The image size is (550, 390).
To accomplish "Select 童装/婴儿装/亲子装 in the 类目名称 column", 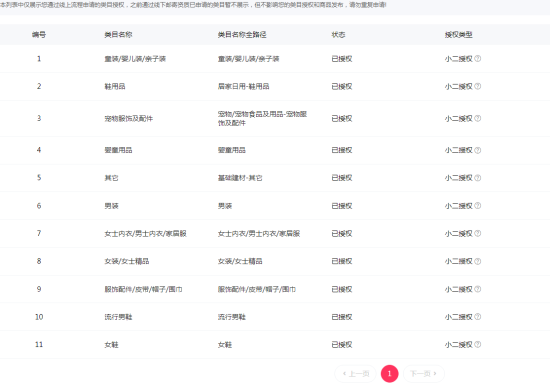I will coord(135,59).
